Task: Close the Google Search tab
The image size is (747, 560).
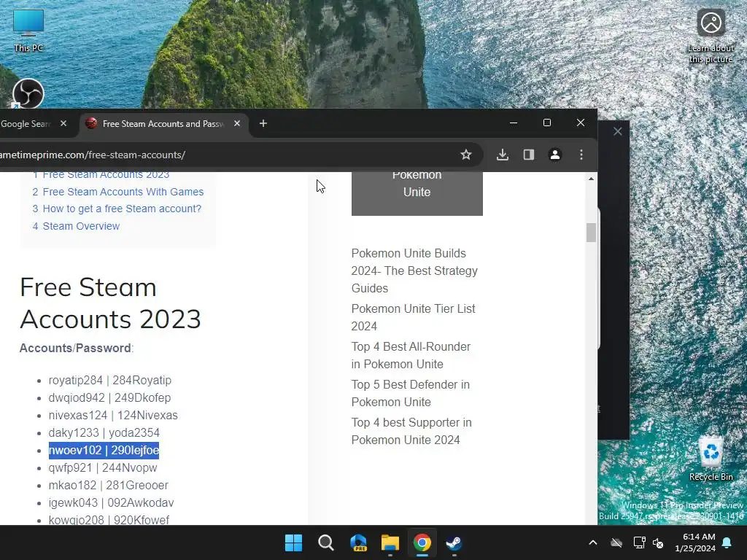Action: click(x=63, y=123)
